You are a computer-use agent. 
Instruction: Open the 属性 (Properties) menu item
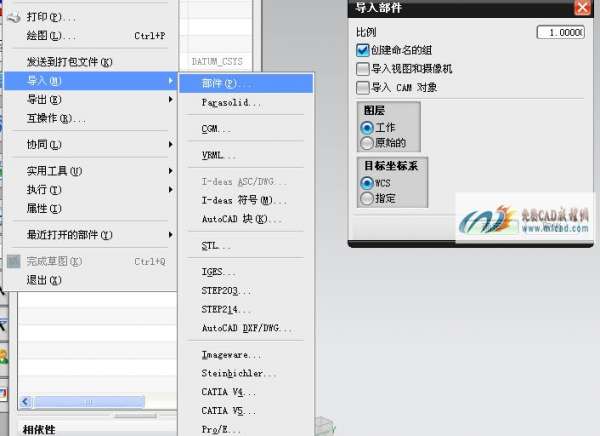pyautogui.click(x=90, y=208)
